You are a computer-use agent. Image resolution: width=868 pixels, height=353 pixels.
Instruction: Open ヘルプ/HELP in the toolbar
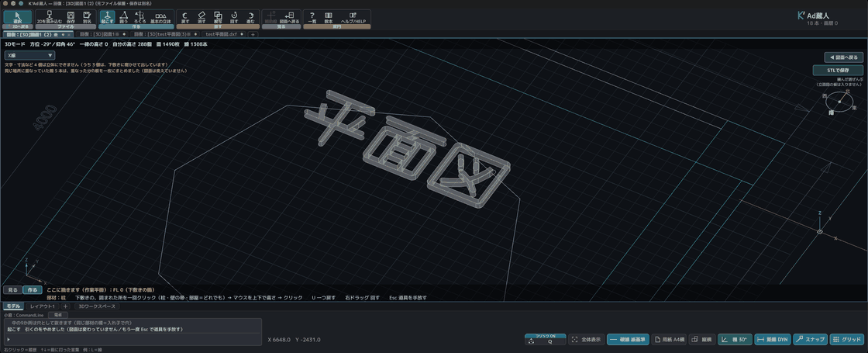click(x=353, y=16)
